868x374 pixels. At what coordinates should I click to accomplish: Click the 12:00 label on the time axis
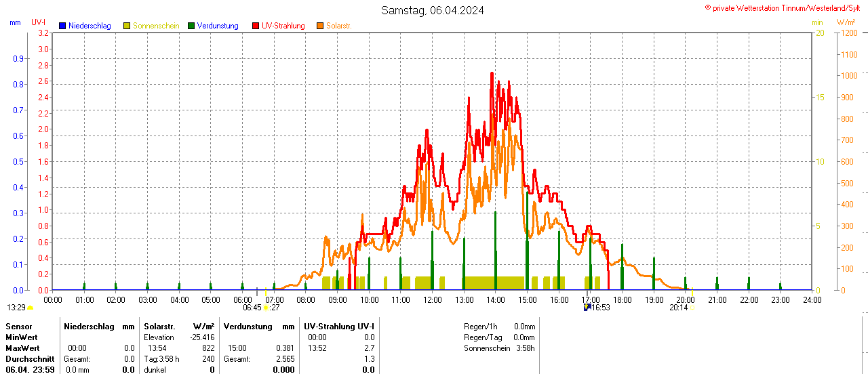coord(432,299)
